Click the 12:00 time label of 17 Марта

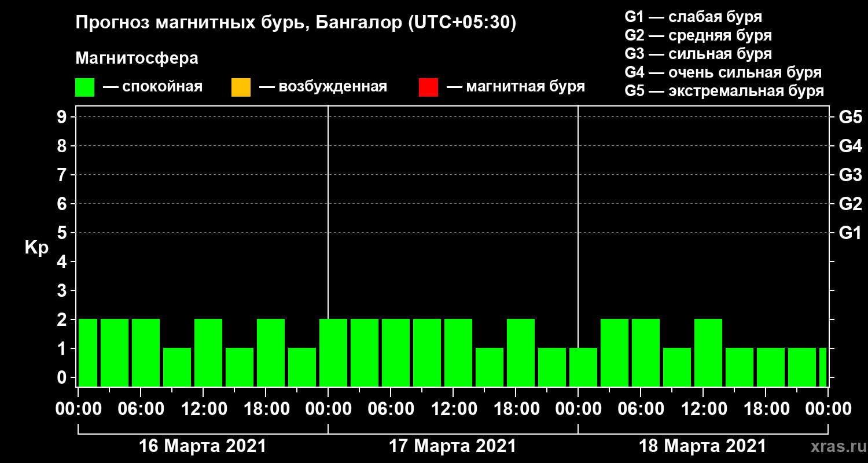[x=453, y=409]
